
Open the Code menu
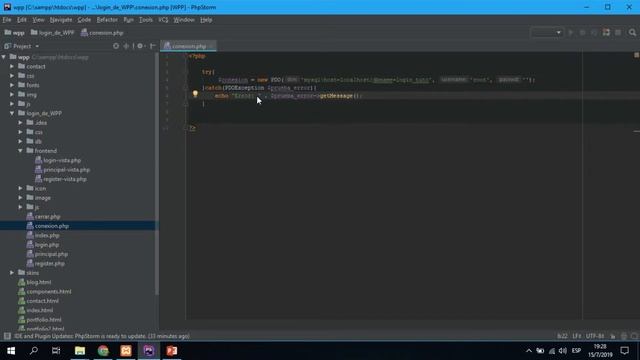click(84, 20)
